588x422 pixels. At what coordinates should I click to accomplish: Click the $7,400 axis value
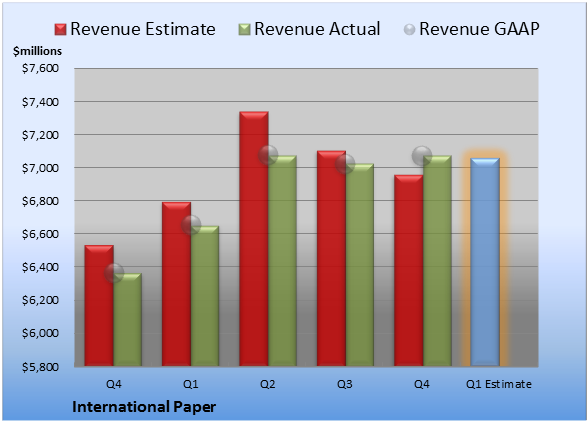click(40, 102)
